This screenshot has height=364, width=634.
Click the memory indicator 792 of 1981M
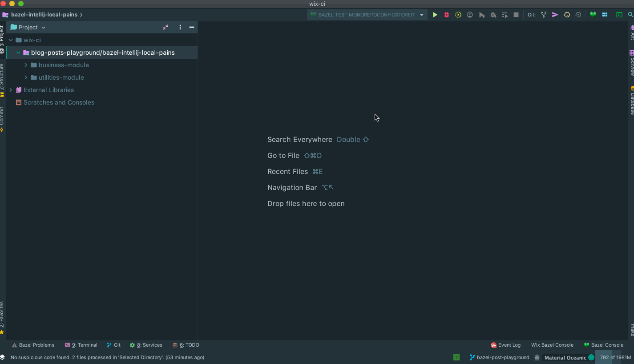click(x=615, y=357)
